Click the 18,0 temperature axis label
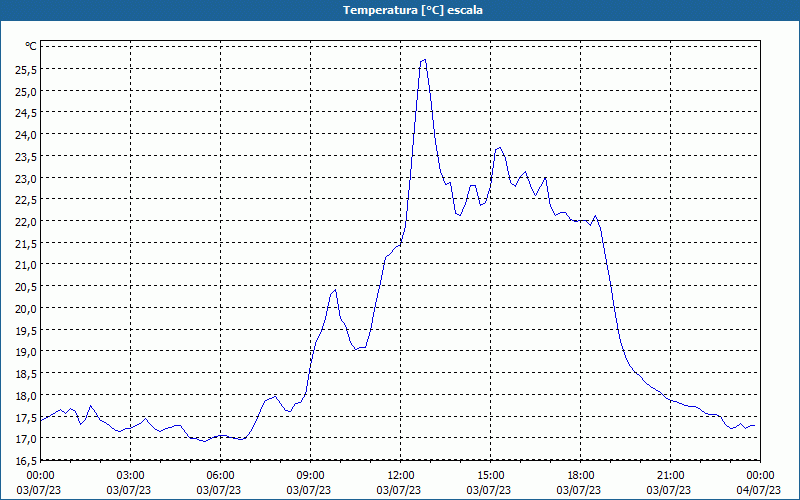Image resolution: width=800 pixels, height=500 pixels. click(x=26, y=396)
